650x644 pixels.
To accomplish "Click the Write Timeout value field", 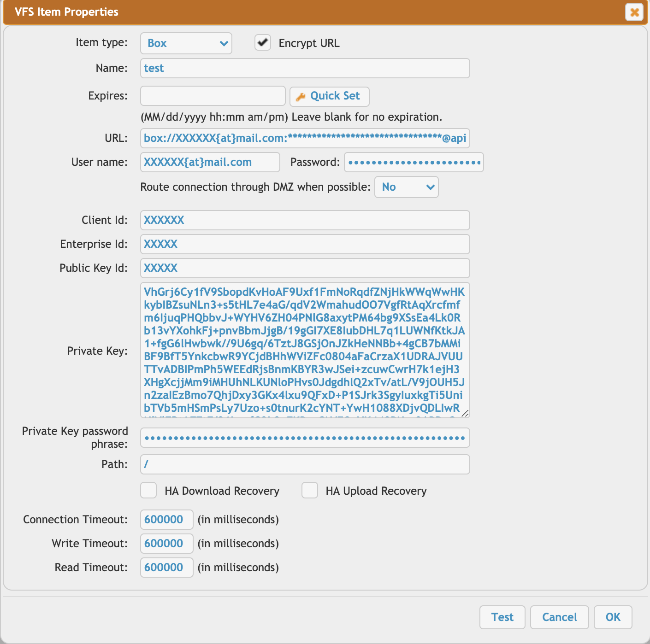I will coord(167,544).
